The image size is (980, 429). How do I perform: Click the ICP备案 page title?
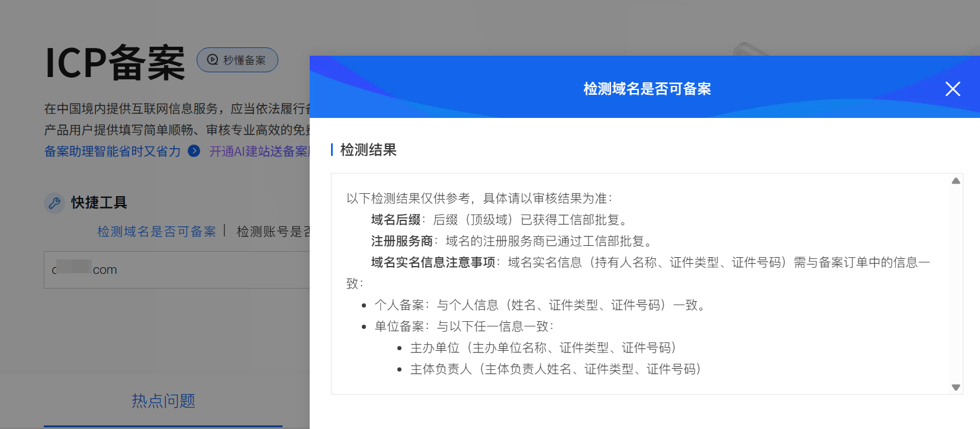[x=115, y=62]
